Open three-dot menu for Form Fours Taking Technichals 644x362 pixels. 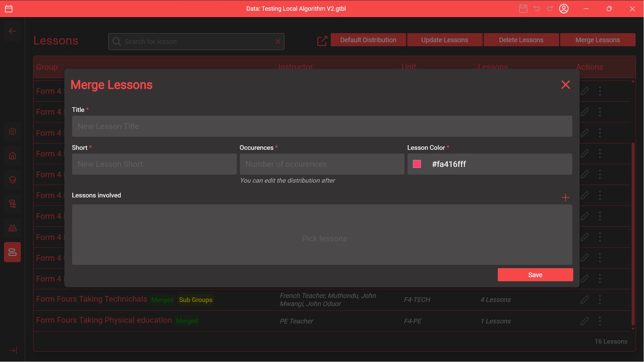coord(600,300)
